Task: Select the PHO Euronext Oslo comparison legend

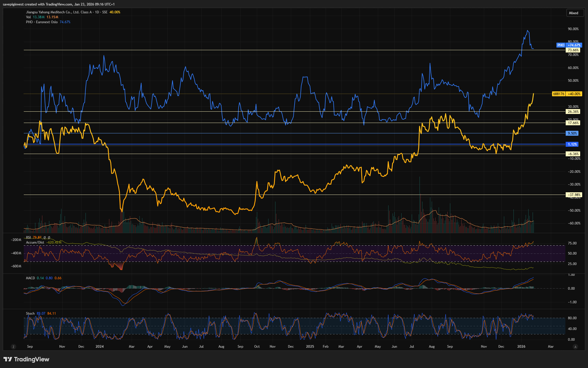Action: pyautogui.click(x=42, y=22)
